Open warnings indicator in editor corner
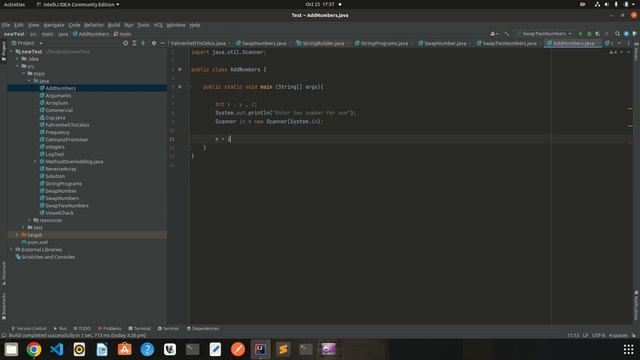The width and height of the screenshot is (640, 360). click(613, 52)
